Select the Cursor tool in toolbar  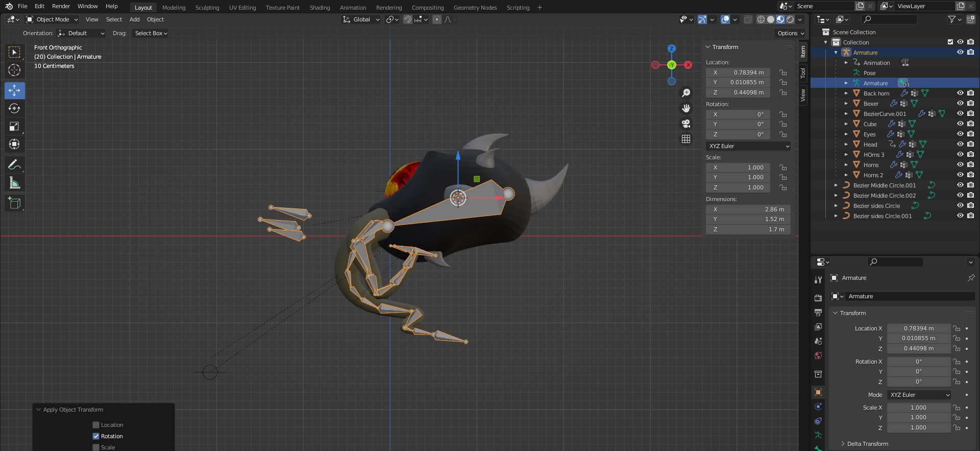pyautogui.click(x=14, y=70)
